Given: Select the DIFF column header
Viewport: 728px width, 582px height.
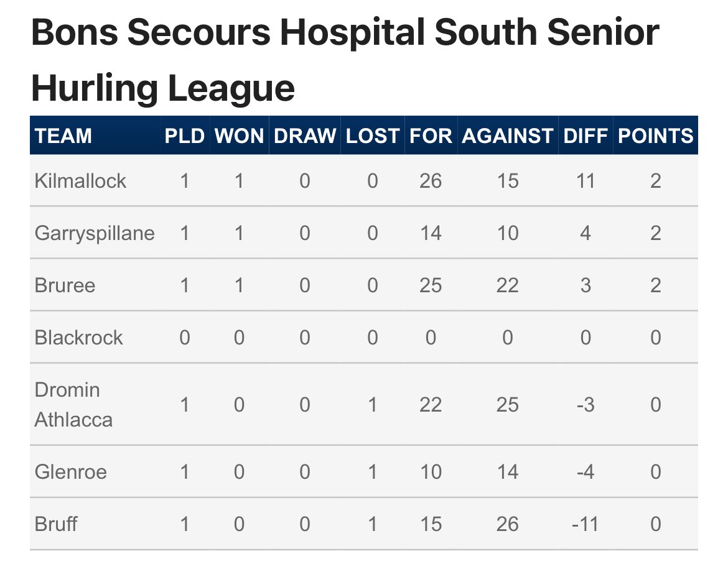Looking at the screenshot, I should pos(586,136).
